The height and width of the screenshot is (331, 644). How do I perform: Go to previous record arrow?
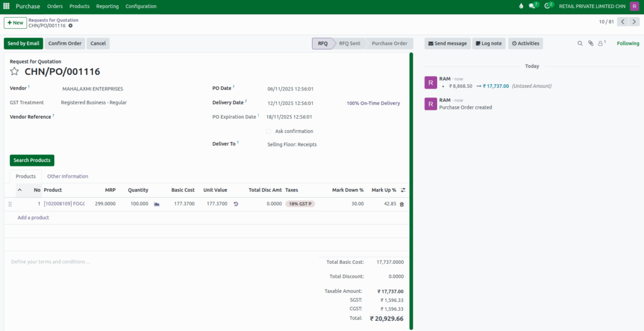[623, 22]
